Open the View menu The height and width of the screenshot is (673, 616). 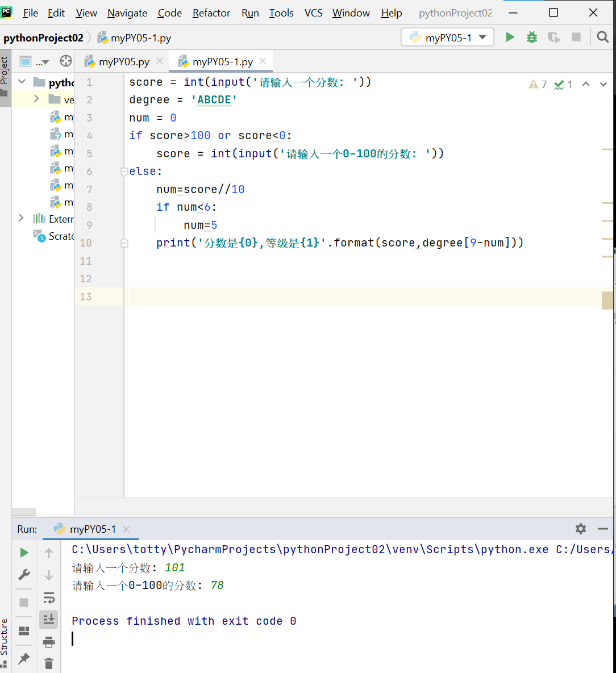pyautogui.click(x=86, y=13)
